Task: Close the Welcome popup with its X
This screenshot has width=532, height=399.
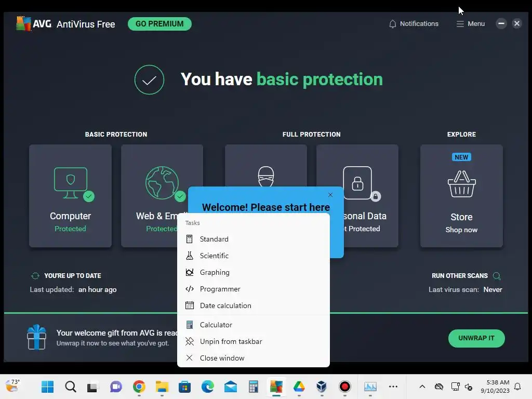Action: (x=330, y=195)
